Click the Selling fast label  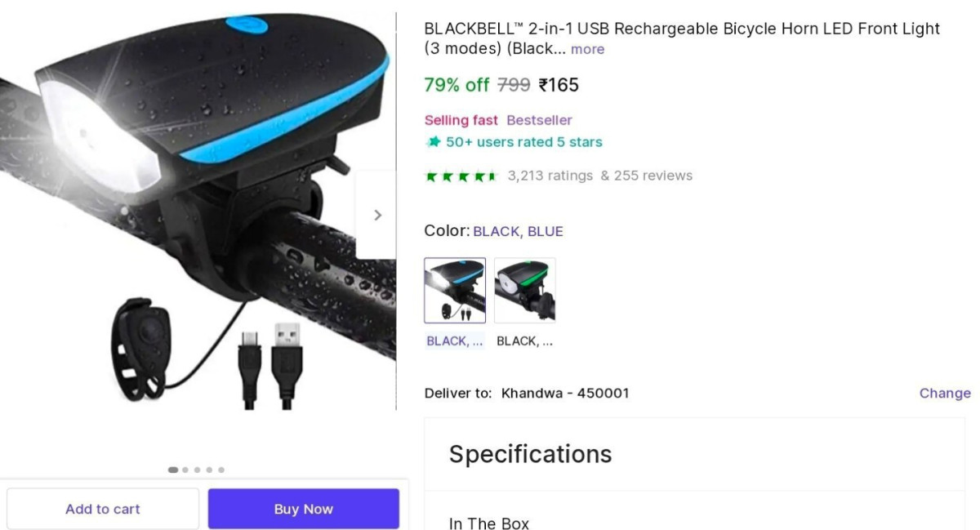point(461,120)
